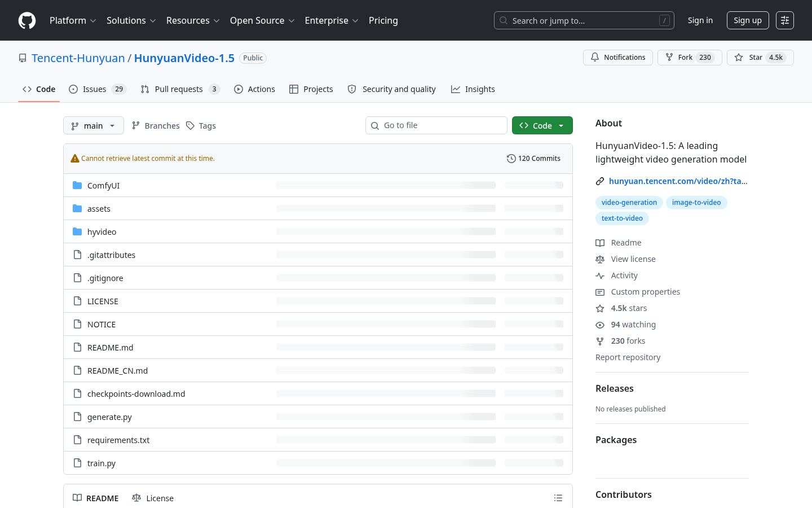Open Security and quality tab

(392, 89)
